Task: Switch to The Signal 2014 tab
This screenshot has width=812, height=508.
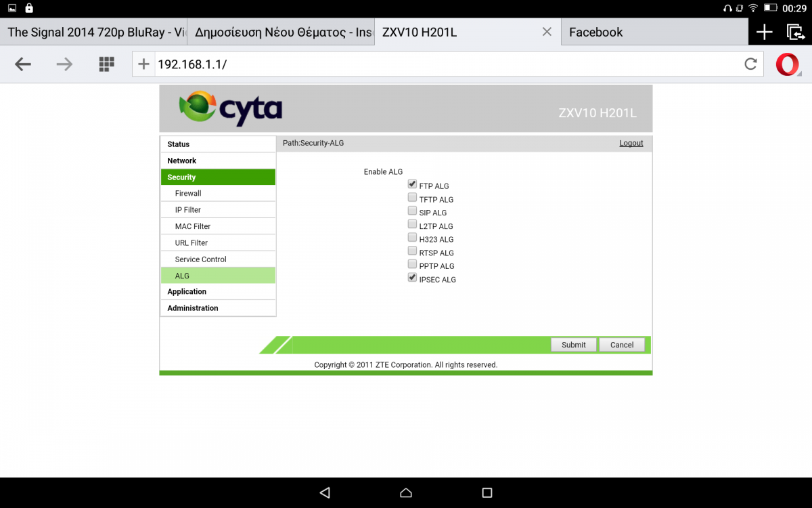Action: pos(93,32)
